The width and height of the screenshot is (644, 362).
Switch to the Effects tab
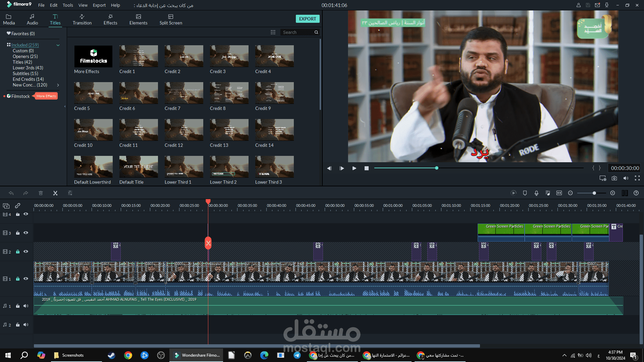pyautogui.click(x=110, y=19)
